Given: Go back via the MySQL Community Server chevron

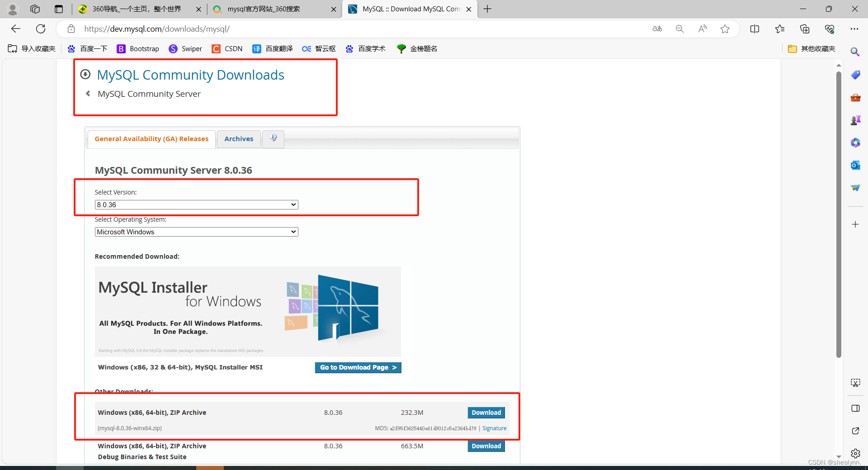Looking at the screenshot, I should coord(88,94).
